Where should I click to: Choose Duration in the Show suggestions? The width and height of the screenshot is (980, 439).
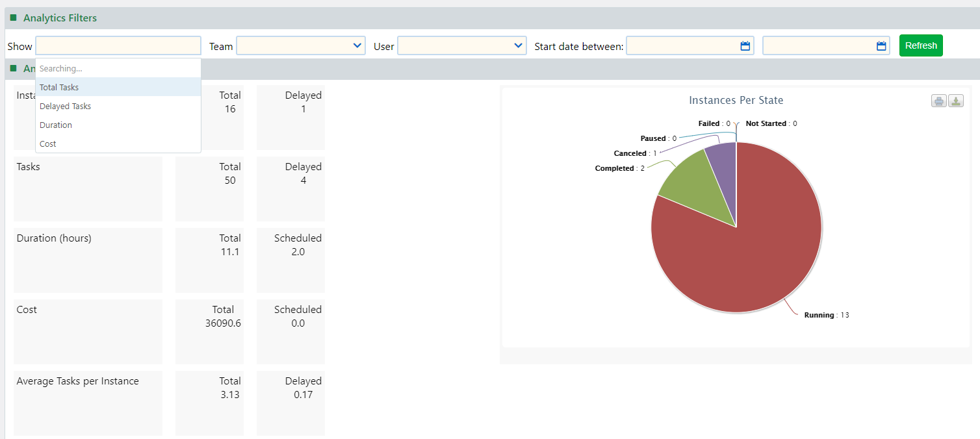55,125
